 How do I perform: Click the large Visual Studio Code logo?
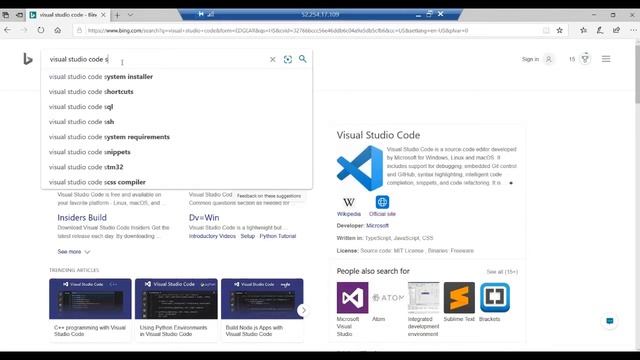(360, 168)
